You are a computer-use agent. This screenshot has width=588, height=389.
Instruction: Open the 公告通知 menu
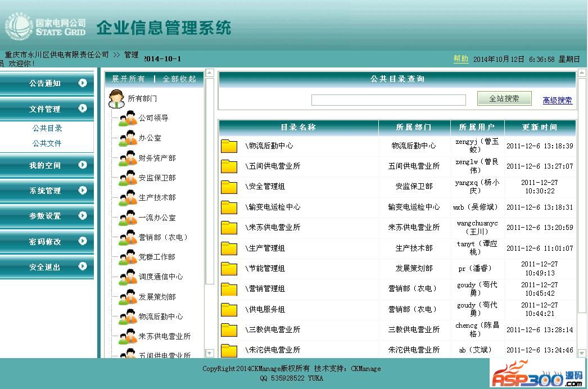point(47,83)
